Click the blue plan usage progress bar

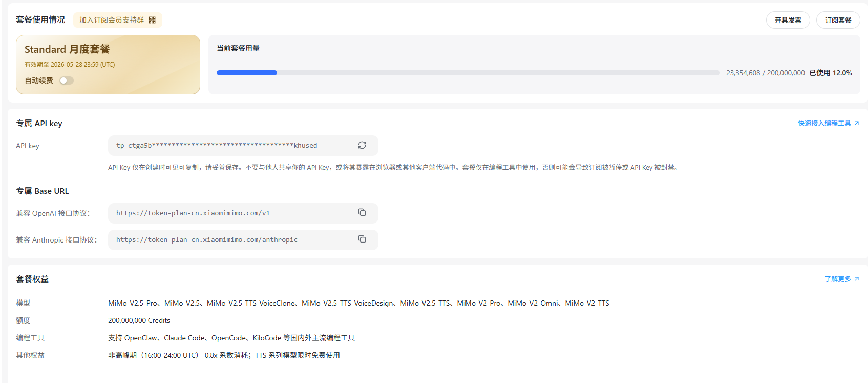point(247,73)
